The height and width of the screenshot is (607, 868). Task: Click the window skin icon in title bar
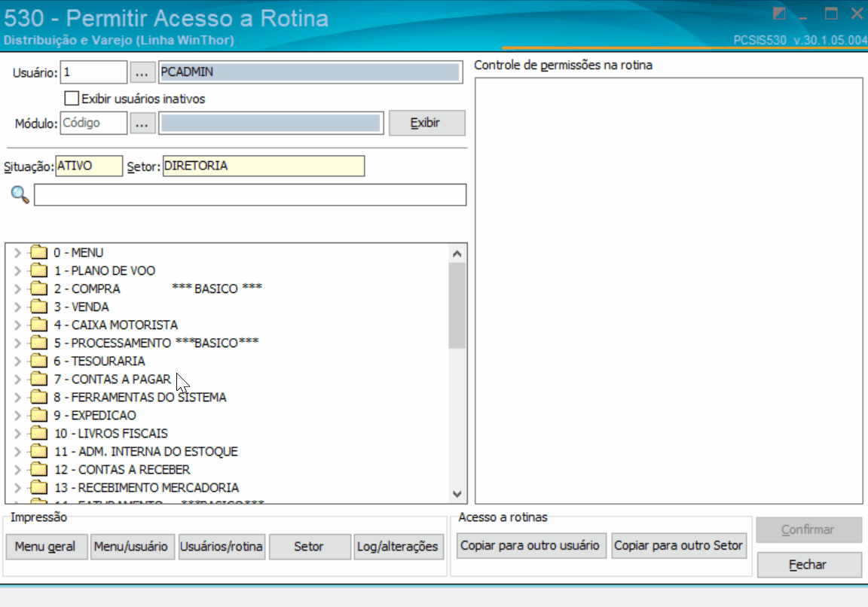pos(779,14)
